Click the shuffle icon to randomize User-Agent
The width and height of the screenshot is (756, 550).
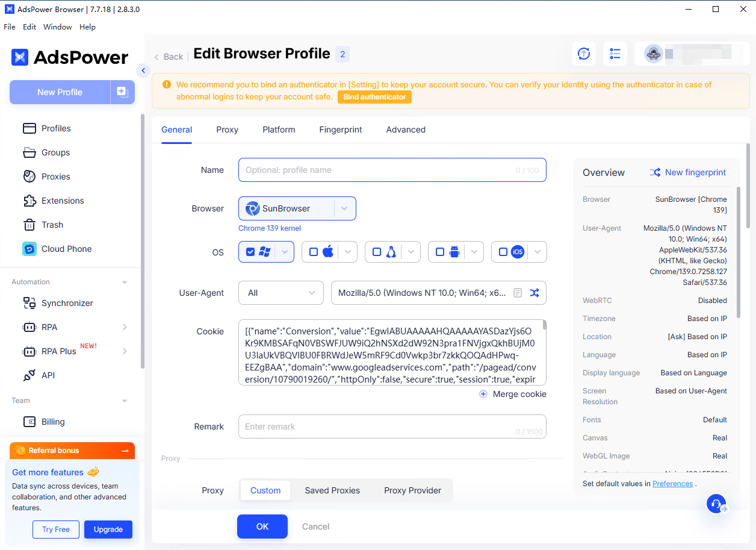[x=534, y=293]
